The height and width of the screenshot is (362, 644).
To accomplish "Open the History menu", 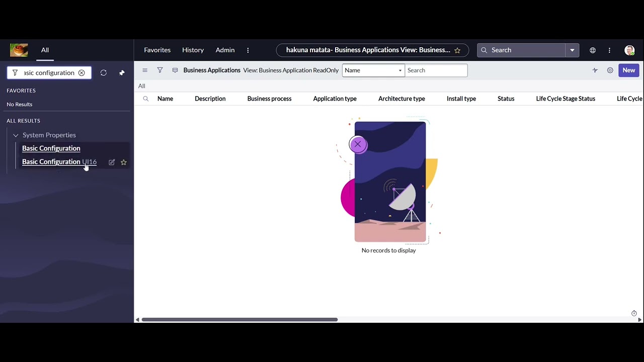I will click(x=193, y=50).
